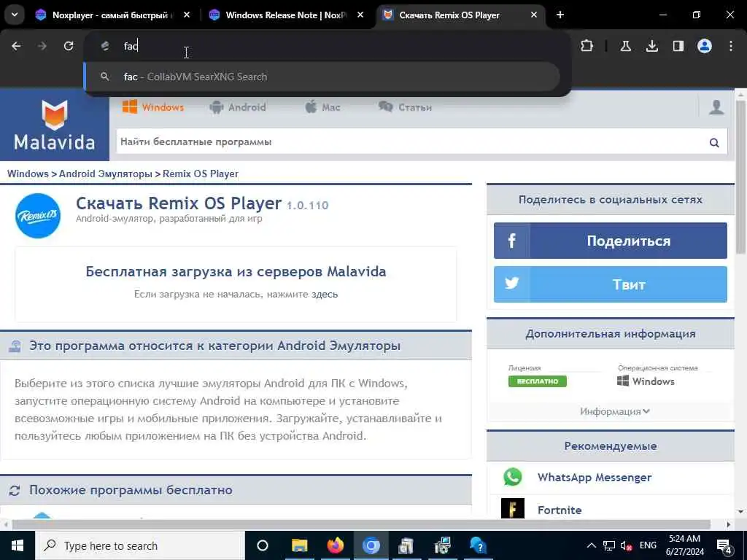Open a new browser tab
Viewport: 747px width, 560px height.
[x=560, y=15]
